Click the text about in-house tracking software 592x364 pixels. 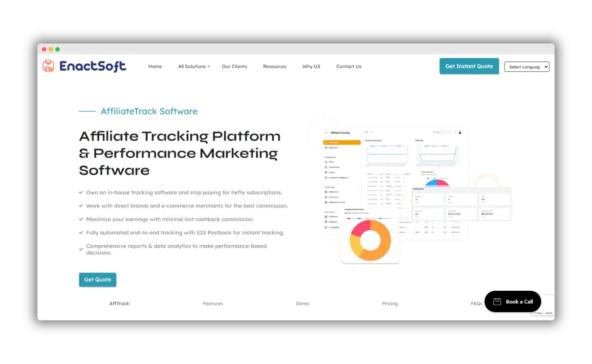pyautogui.click(x=184, y=192)
